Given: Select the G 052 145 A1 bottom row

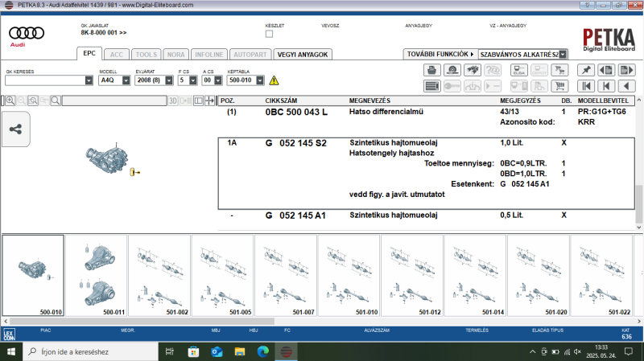Looking at the screenshot, I should tap(427, 215).
